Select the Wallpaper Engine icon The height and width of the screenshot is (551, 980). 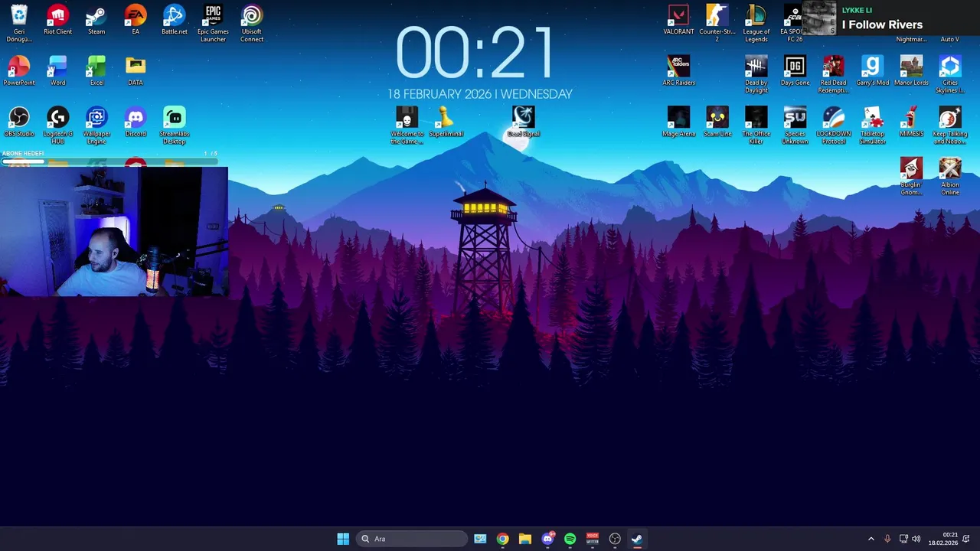(x=96, y=125)
